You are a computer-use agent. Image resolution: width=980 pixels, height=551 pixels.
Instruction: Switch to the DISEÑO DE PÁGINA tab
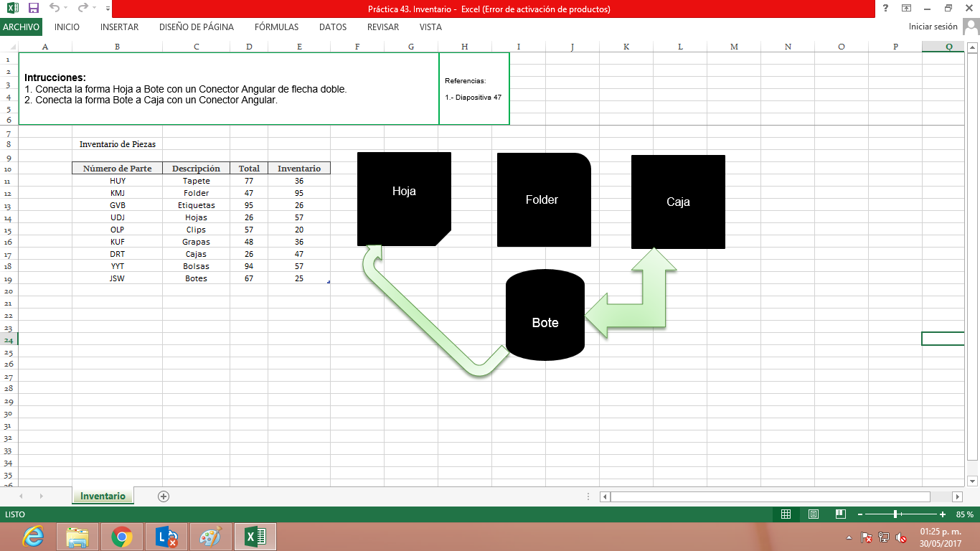[x=197, y=27]
